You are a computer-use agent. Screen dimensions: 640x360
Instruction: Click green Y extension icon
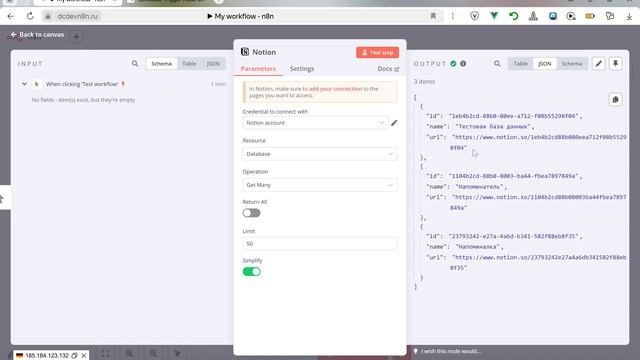(x=494, y=16)
